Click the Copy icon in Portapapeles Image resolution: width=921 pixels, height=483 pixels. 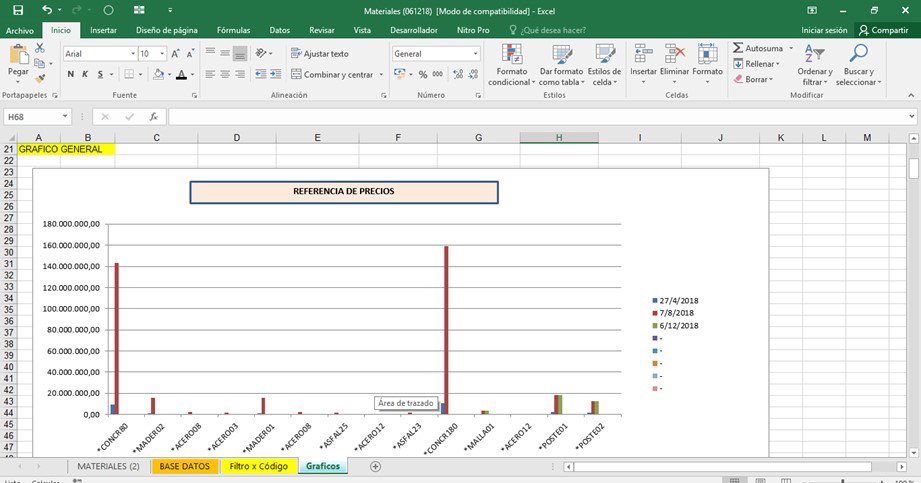tap(39, 63)
